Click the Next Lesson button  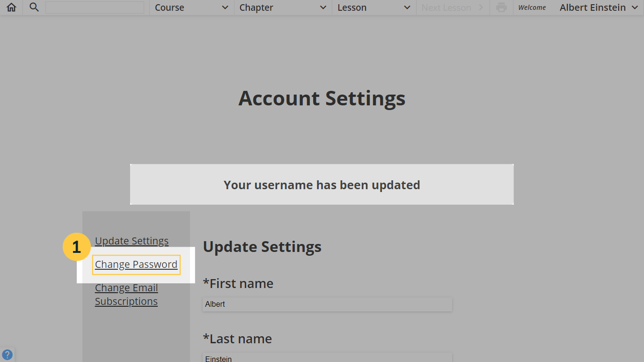coord(446,7)
